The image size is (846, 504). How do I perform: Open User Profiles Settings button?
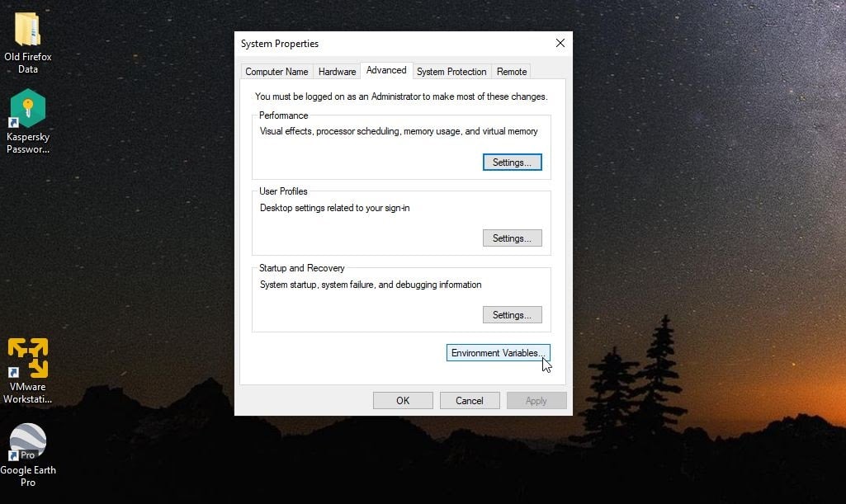point(512,238)
